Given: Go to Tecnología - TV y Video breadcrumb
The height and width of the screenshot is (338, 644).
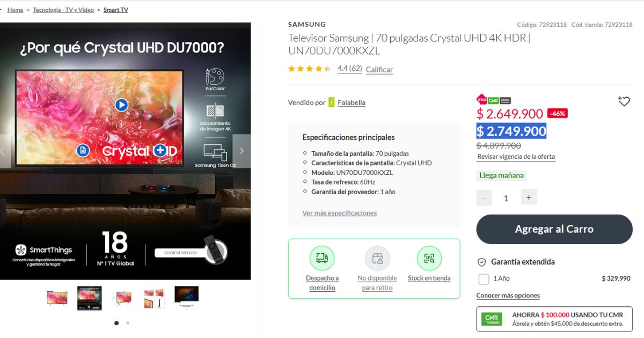Looking at the screenshot, I should click(63, 10).
